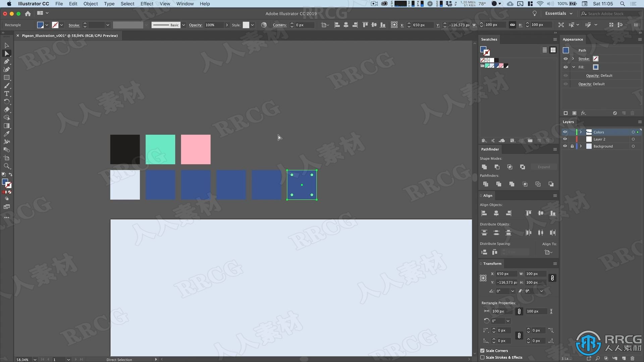The height and width of the screenshot is (362, 644).
Task: Toggle Background layer visibility eye
Action: 565,146
